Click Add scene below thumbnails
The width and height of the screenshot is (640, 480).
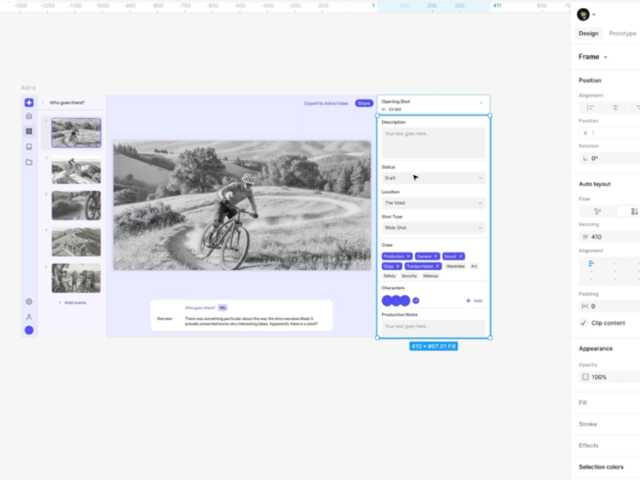click(x=75, y=302)
